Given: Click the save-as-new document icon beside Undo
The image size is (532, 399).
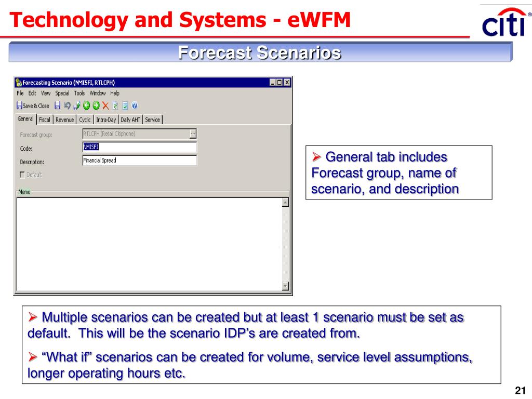Looking at the screenshot, I should pyautogui.click(x=77, y=106).
